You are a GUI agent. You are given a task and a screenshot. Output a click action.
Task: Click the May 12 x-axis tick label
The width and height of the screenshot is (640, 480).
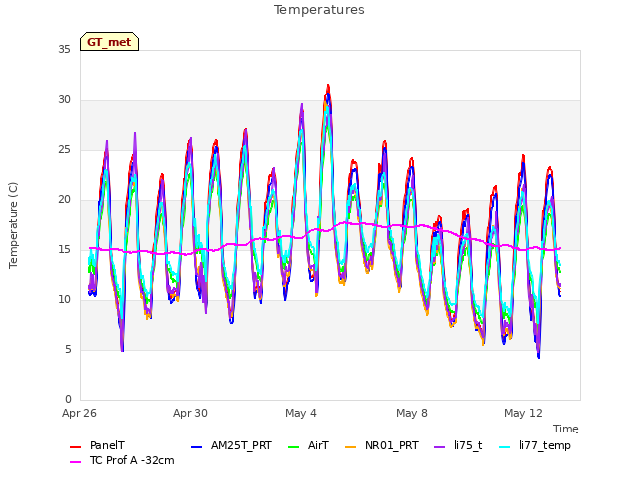[x=523, y=413]
